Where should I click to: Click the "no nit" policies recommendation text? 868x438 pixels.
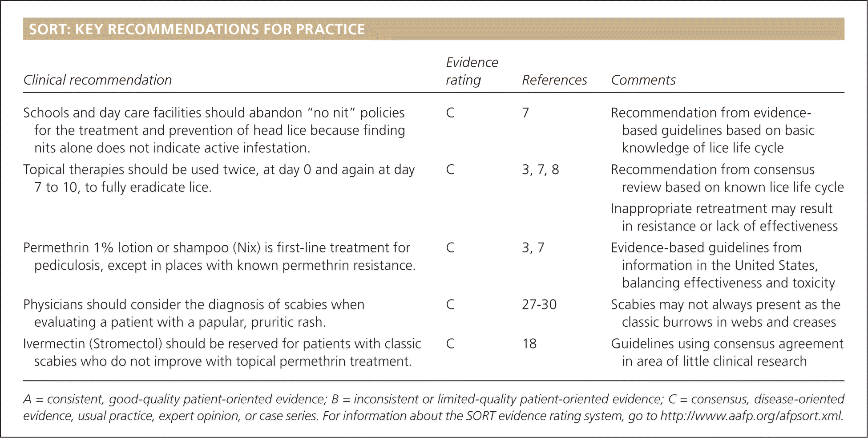pyautogui.click(x=214, y=130)
